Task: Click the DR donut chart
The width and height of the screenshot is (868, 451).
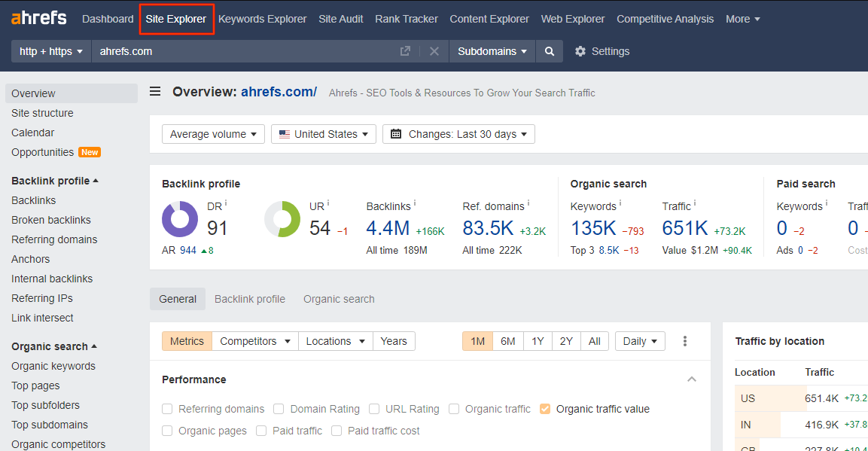Action: [x=180, y=219]
